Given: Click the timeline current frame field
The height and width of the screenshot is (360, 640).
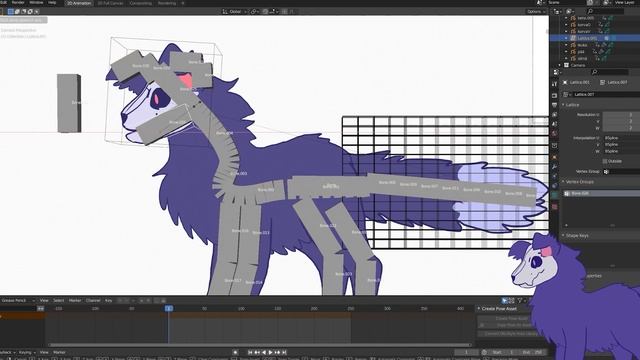Looking at the screenshot, I should click(x=467, y=352).
